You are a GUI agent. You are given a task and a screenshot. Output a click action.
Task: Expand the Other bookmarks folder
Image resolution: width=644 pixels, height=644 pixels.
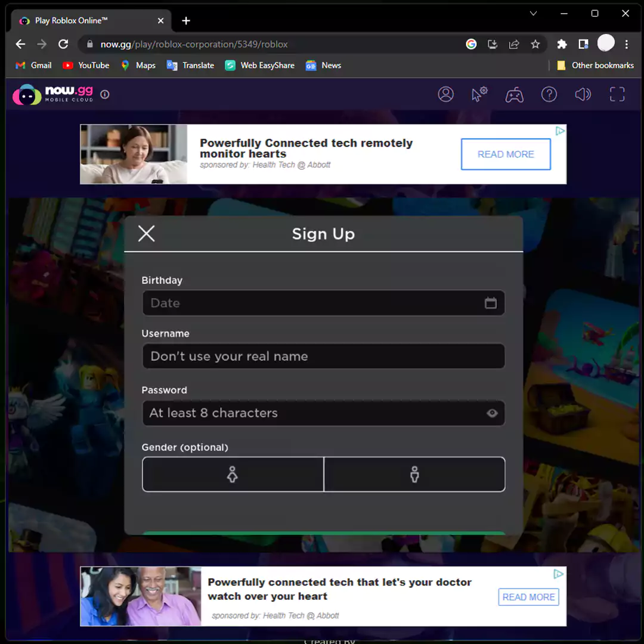pos(595,66)
